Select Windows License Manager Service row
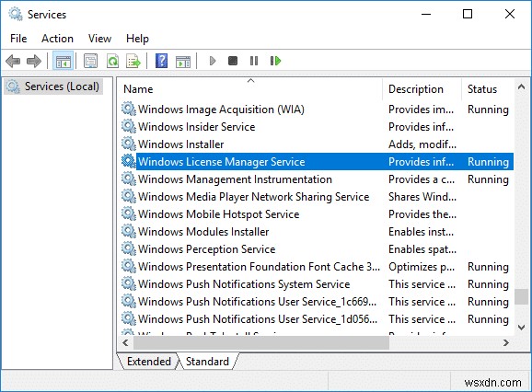 pyautogui.click(x=317, y=162)
